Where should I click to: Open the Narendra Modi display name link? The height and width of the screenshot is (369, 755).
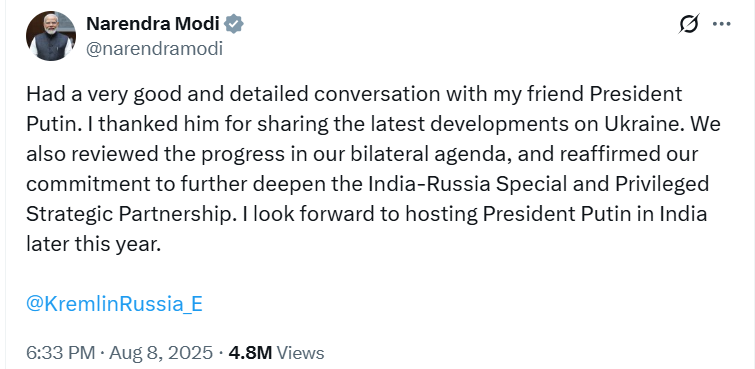click(153, 23)
